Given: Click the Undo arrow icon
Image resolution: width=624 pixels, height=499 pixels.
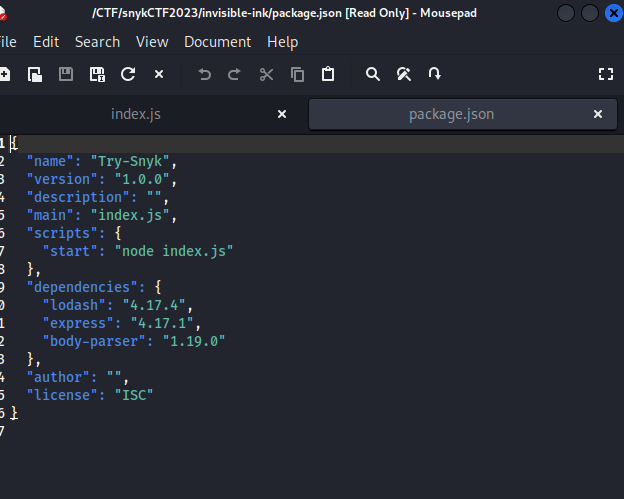Looking at the screenshot, I should (x=205, y=74).
